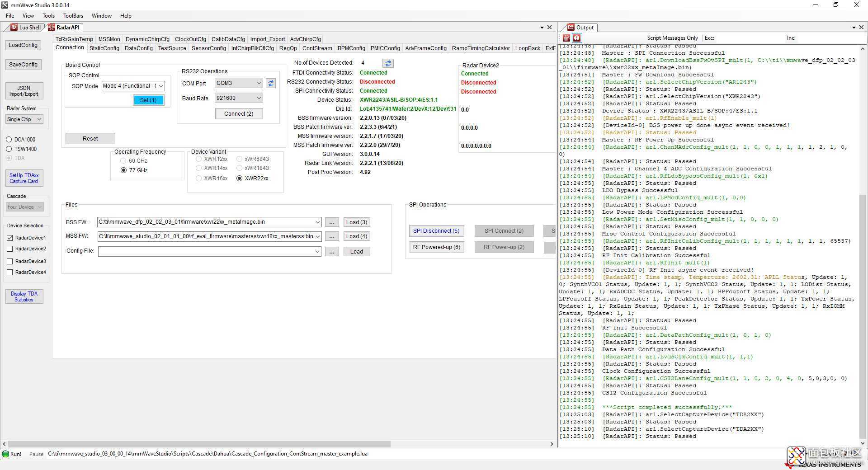Browse for the Config File
Image resolution: width=868 pixels, height=470 pixels.
click(332, 252)
